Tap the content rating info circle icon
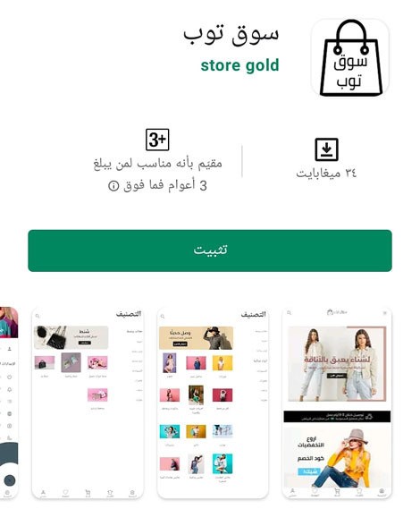 point(113,185)
